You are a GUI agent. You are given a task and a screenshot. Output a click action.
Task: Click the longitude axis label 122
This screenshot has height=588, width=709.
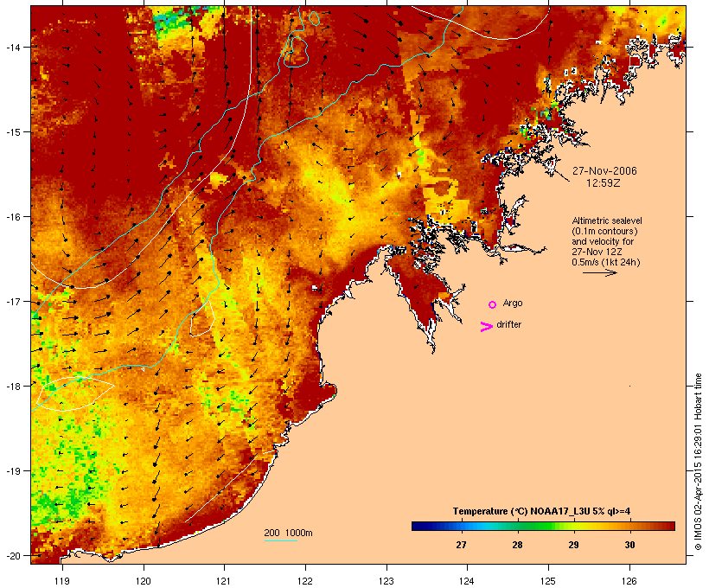tap(305, 581)
